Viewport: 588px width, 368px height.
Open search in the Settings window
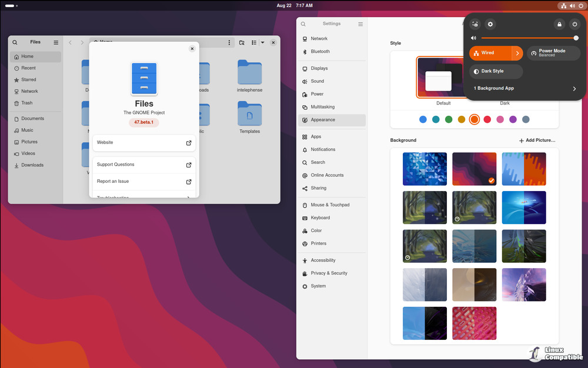click(x=303, y=24)
